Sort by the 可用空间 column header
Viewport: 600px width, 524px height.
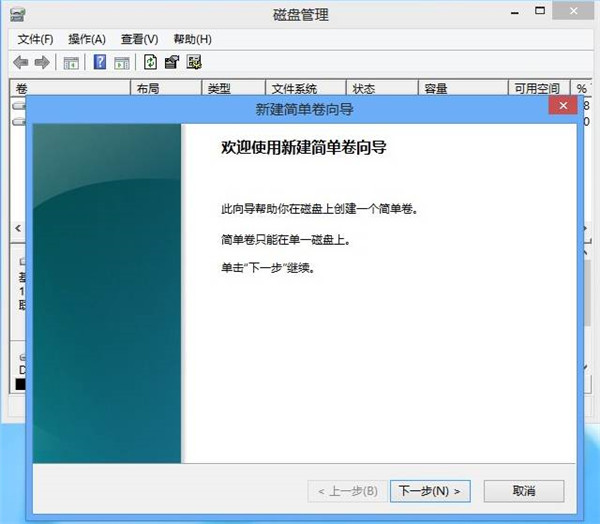(x=539, y=88)
